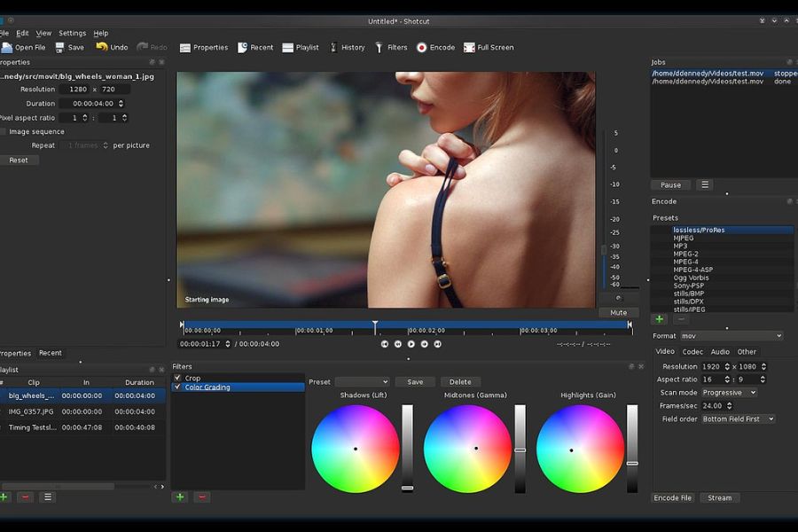Undo the last action
Screen dimensions: 798x532
[x=112, y=47]
